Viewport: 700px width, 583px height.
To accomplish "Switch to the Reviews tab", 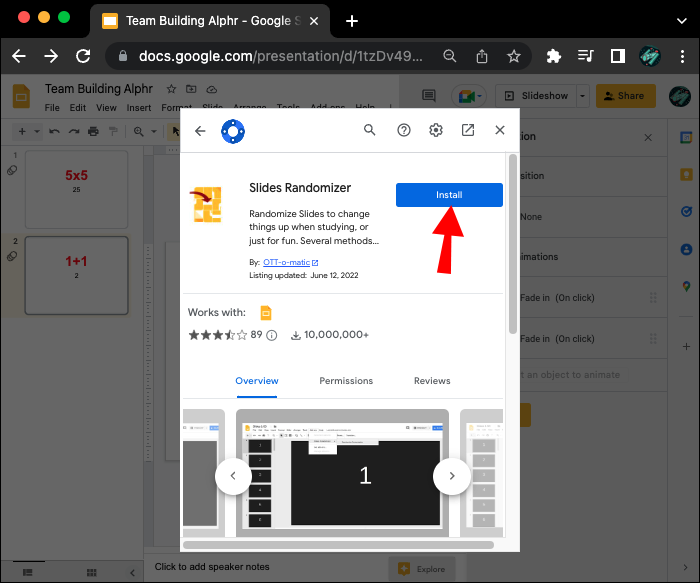I will [x=432, y=381].
